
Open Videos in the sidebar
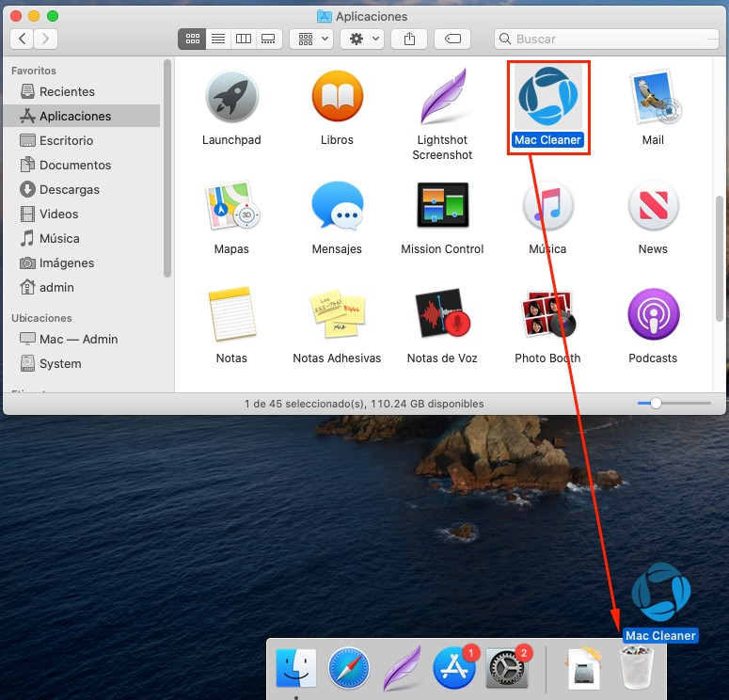pos(81,214)
